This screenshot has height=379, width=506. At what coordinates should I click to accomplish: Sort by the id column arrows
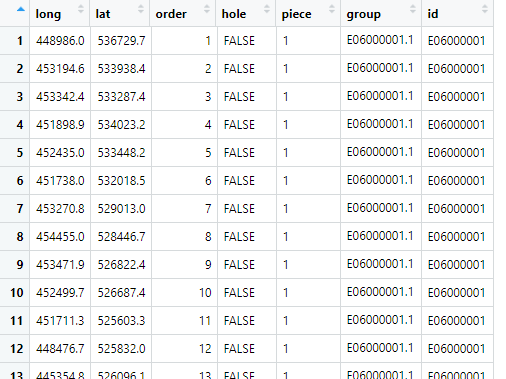pyautogui.click(x=485, y=9)
